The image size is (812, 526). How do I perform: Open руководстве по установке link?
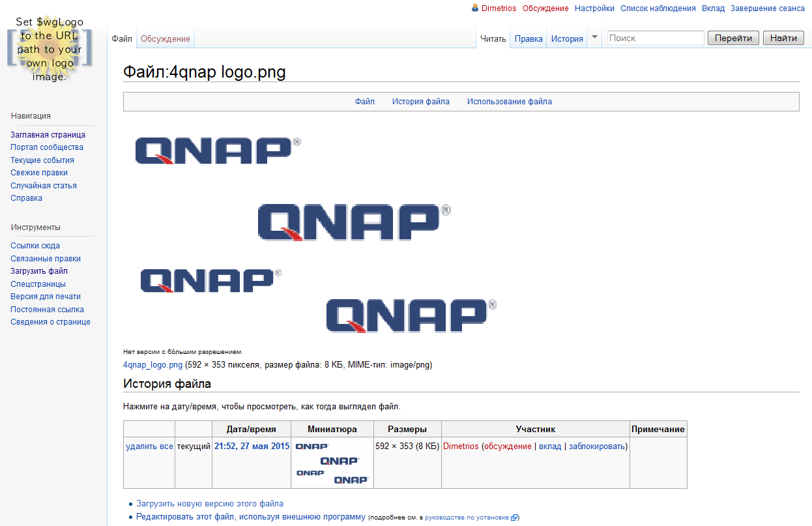467,518
